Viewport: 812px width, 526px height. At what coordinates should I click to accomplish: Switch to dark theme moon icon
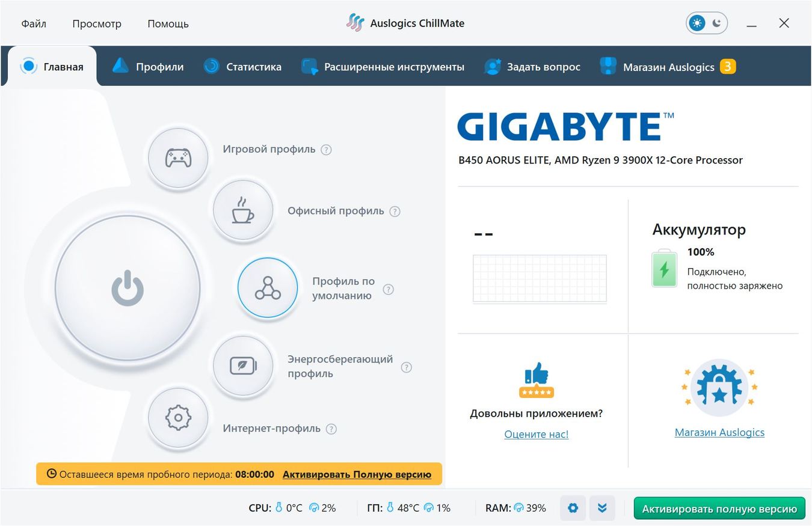pyautogui.click(x=716, y=23)
